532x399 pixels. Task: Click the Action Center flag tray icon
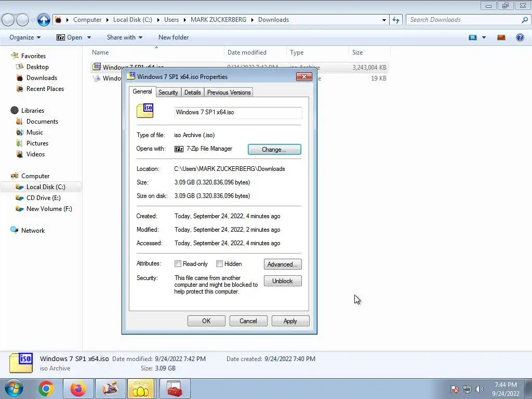(x=454, y=389)
